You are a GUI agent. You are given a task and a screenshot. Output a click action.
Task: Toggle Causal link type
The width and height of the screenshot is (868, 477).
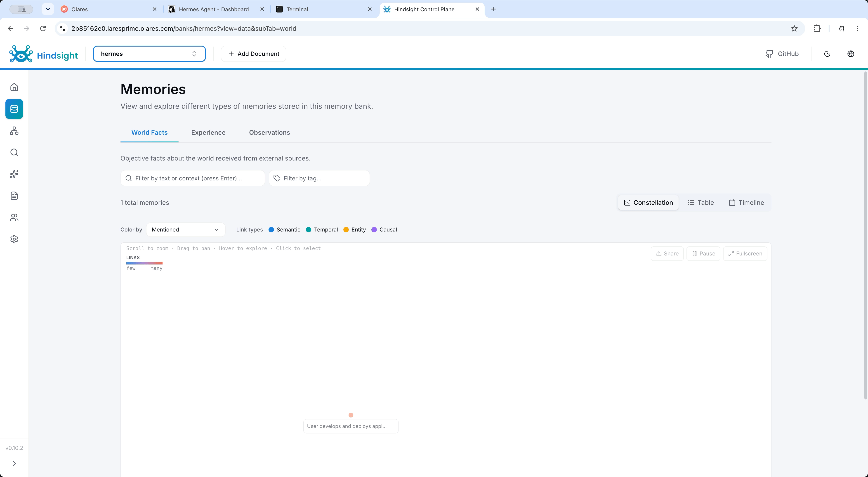point(384,229)
